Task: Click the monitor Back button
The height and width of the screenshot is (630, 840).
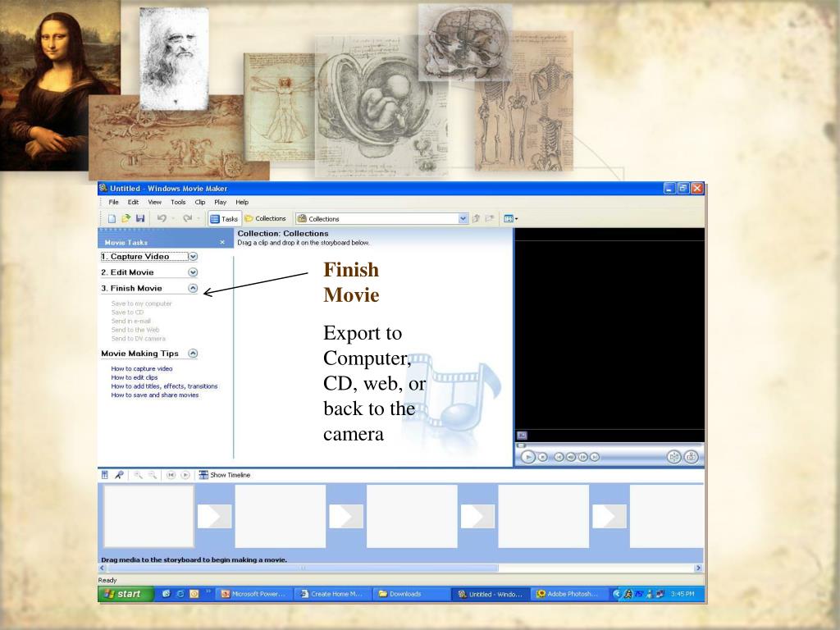Action: 559,457
